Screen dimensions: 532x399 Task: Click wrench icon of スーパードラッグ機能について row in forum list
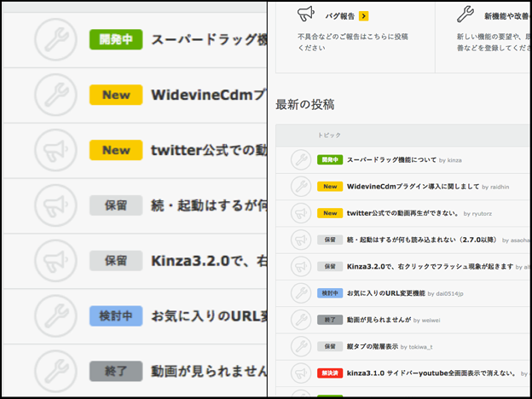[x=301, y=159]
